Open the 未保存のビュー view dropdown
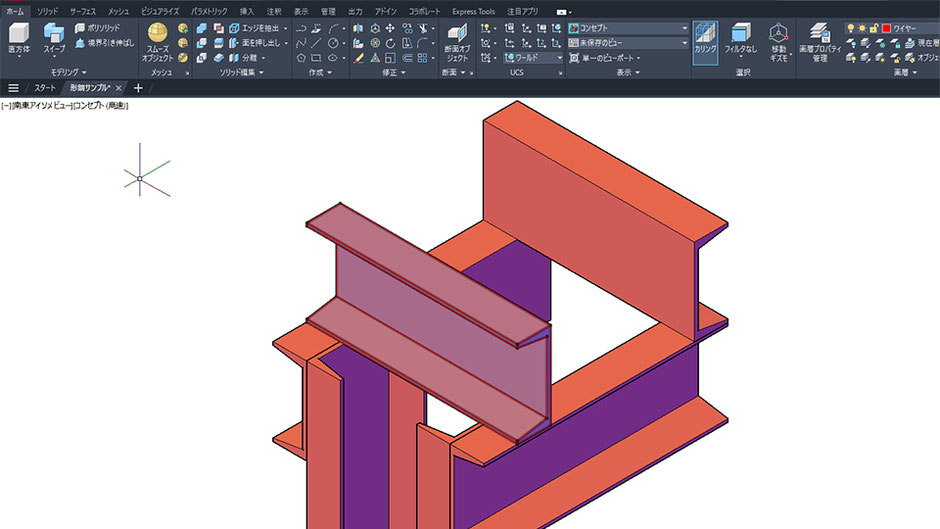Screen dimensions: 940x529 point(628,43)
